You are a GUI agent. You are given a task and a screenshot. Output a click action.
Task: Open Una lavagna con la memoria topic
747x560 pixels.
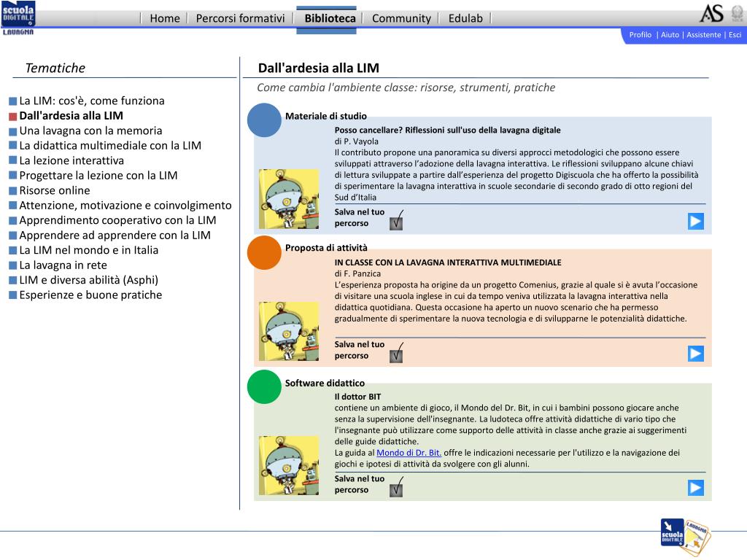90,131
